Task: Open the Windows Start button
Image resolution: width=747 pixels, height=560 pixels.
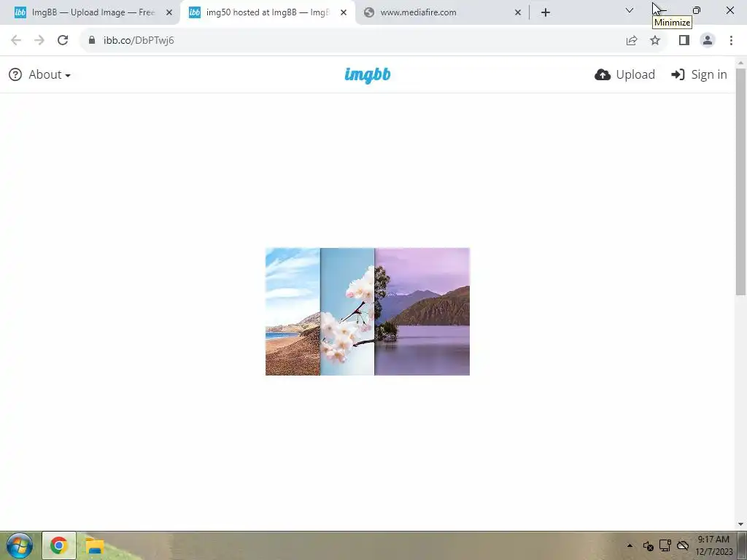Action: coord(20,545)
